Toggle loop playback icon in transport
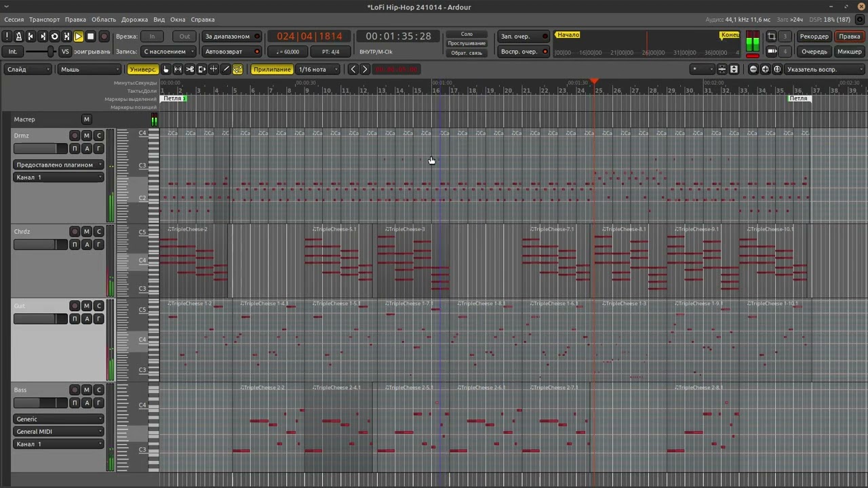The height and width of the screenshot is (488, 868). click(55, 37)
